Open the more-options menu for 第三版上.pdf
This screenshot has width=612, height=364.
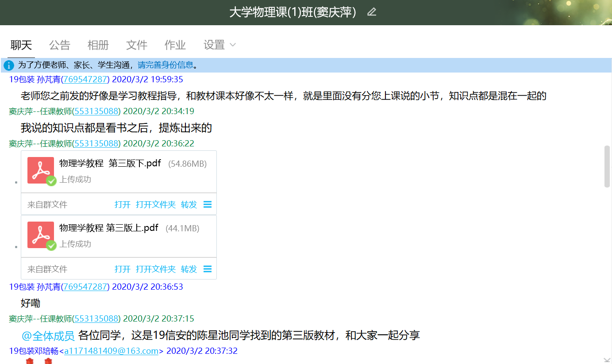point(207,269)
